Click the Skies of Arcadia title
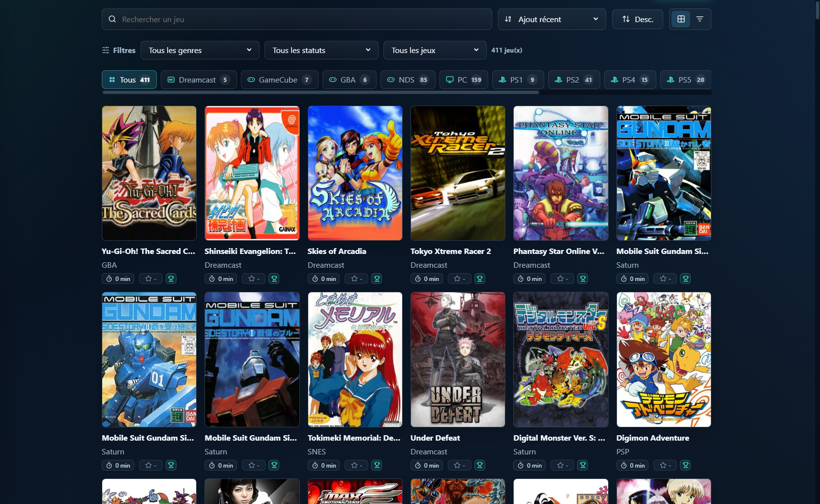Viewport: 820px width, 504px height. click(x=337, y=251)
